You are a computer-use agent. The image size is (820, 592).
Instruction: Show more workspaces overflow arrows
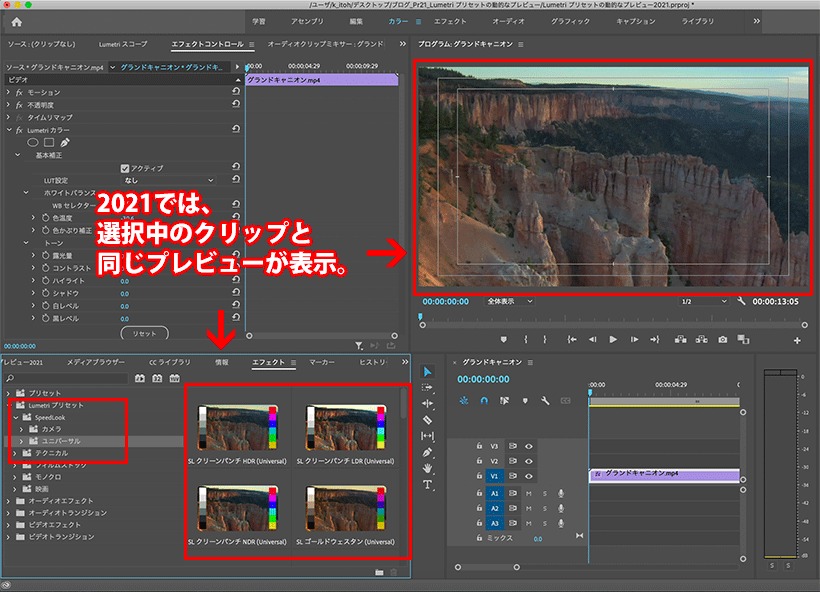[x=756, y=21]
